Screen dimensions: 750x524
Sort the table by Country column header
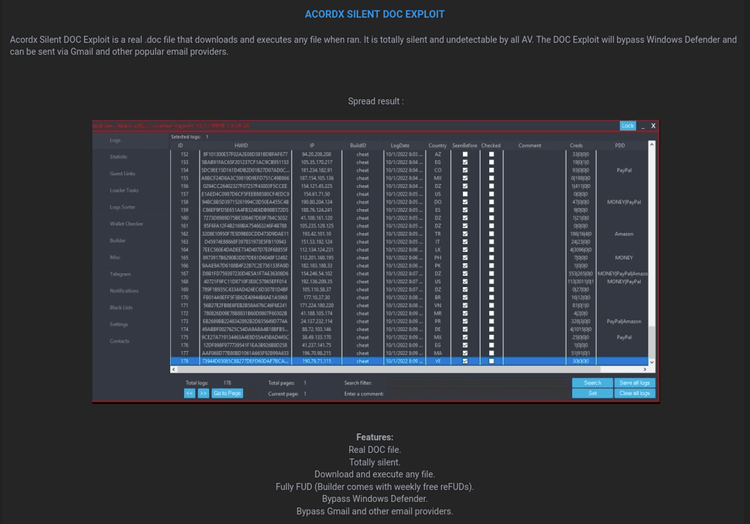click(437, 145)
